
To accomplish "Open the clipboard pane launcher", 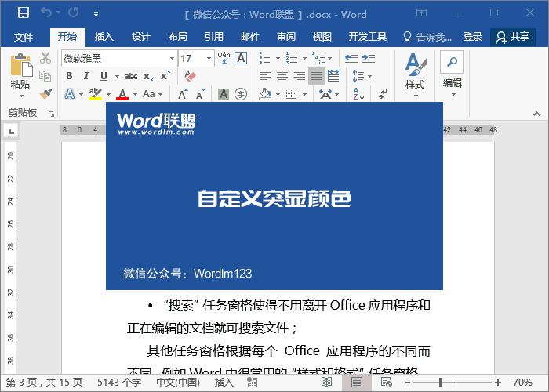I will pos(52,114).
